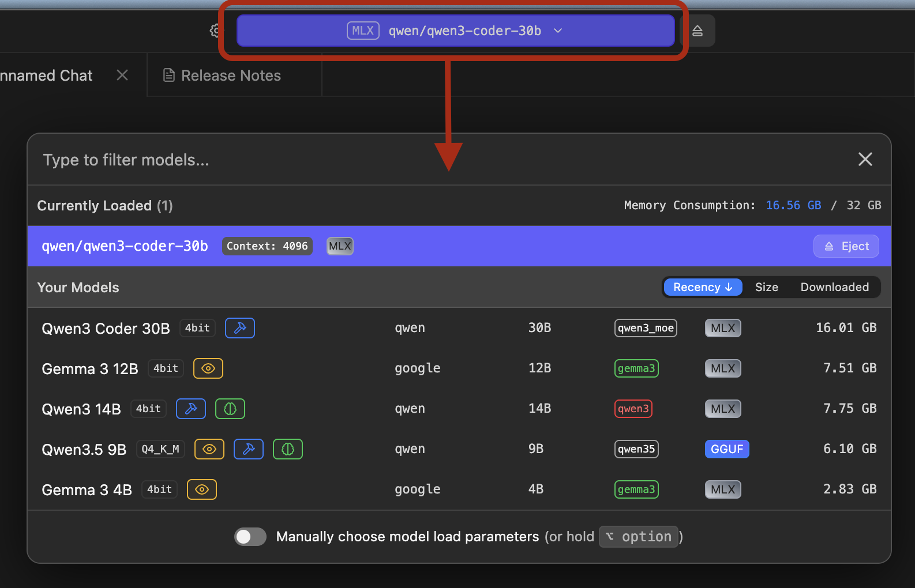Screen dimensions: 915x588
Task: Click the 16.01 GB size value
Action: pyautogui.click(x=846, y=328)
